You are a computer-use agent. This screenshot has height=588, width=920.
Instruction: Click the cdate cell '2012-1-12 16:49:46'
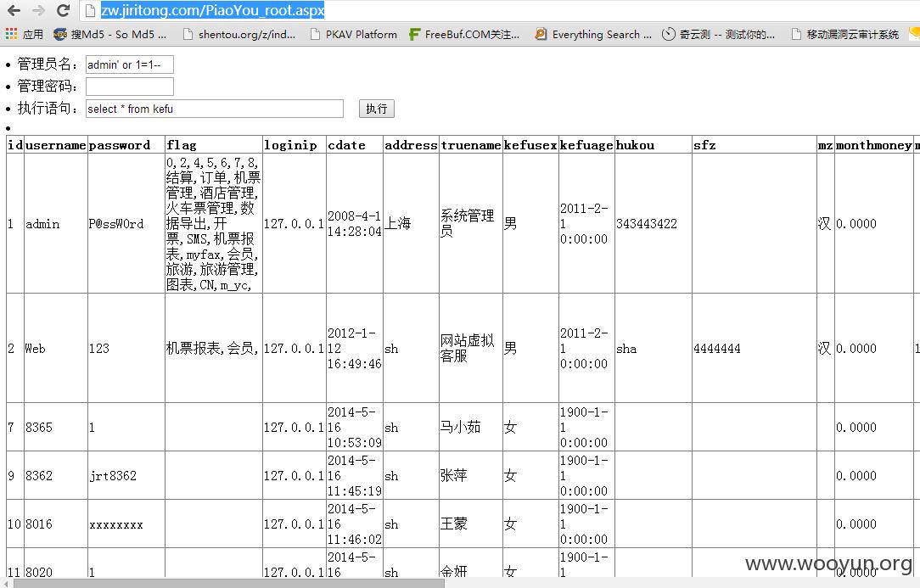(355, 348)
